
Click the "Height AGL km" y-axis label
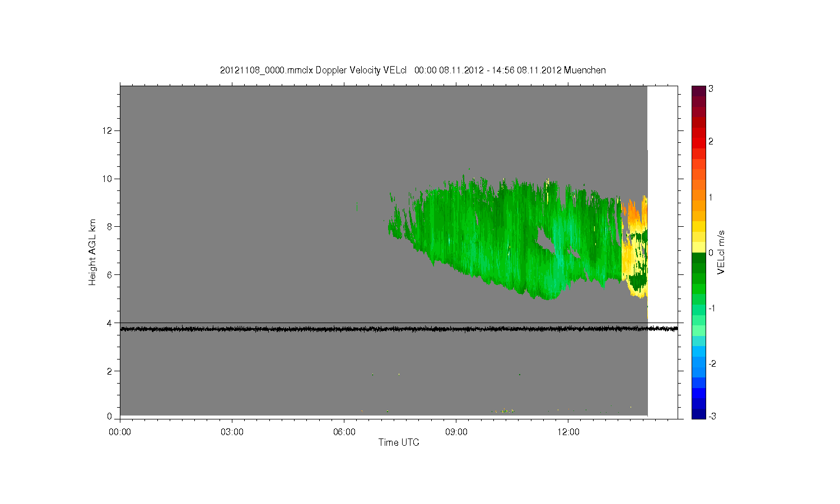92,252
